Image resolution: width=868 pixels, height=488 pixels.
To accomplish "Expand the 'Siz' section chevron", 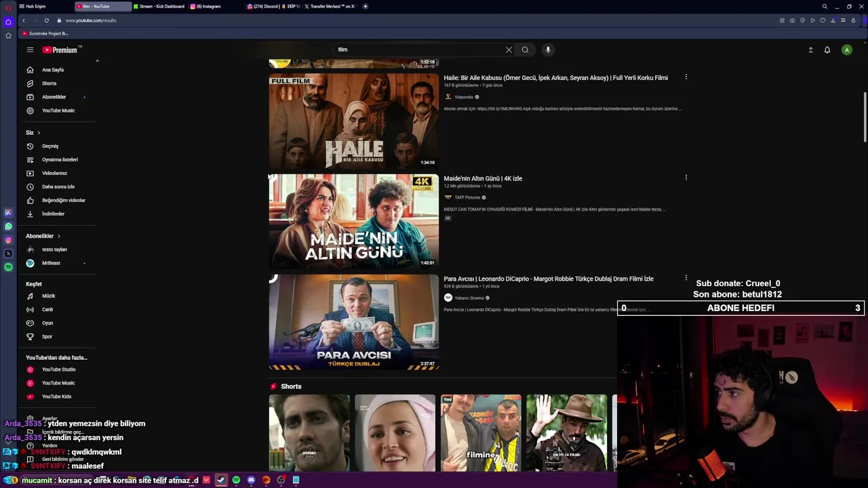I will coord(39,133).
